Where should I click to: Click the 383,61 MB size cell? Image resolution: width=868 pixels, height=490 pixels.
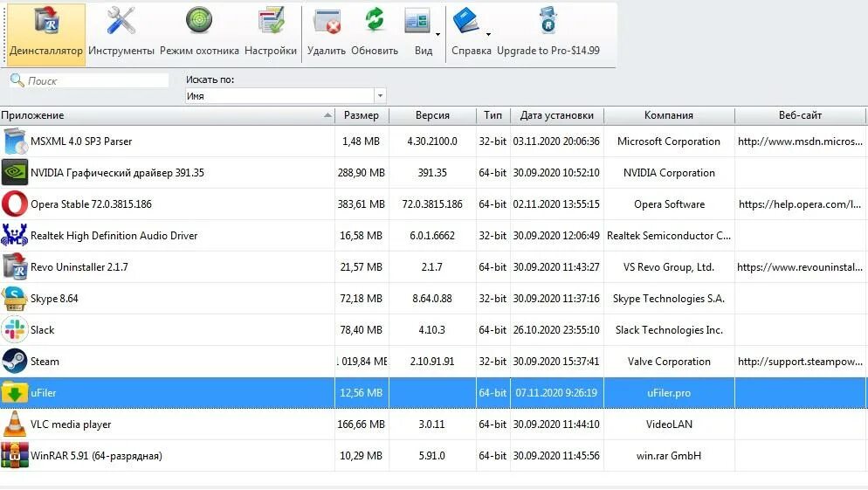pos(362,204)
